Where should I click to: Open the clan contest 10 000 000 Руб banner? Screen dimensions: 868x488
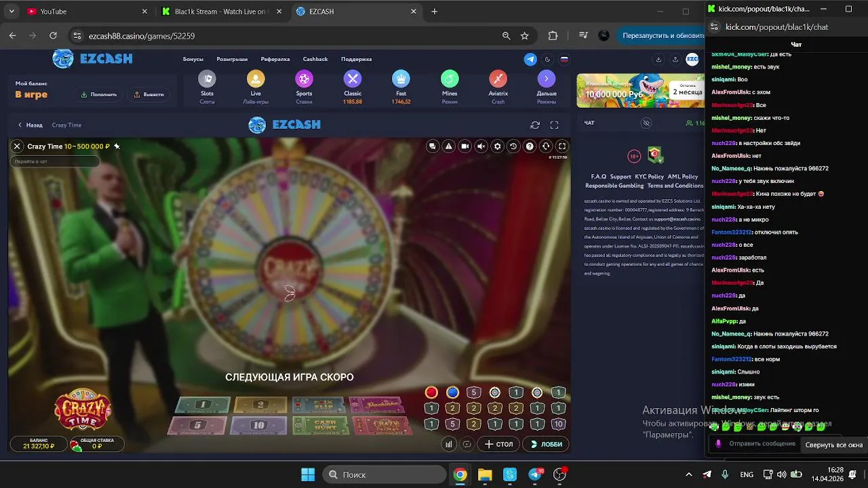(x=640, y=90)
